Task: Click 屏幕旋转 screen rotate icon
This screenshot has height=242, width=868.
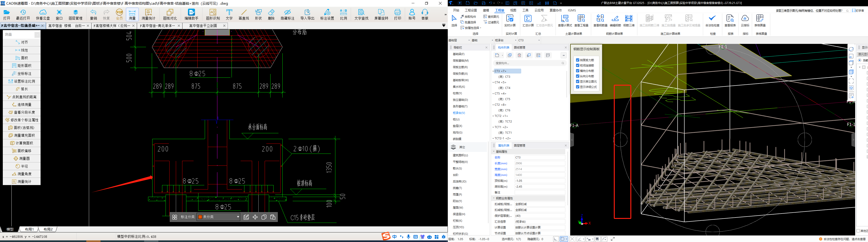Action: click(x=381, y=14)
